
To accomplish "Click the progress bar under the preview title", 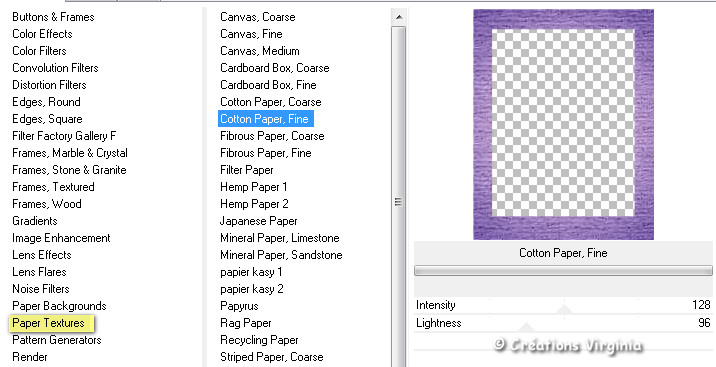I will point(563,271).
